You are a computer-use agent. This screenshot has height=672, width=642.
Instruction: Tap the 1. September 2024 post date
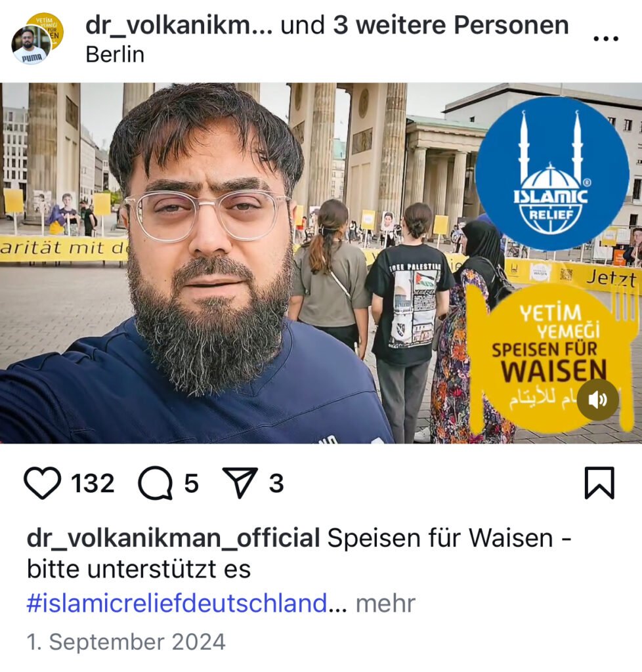(x=126, y=642)
